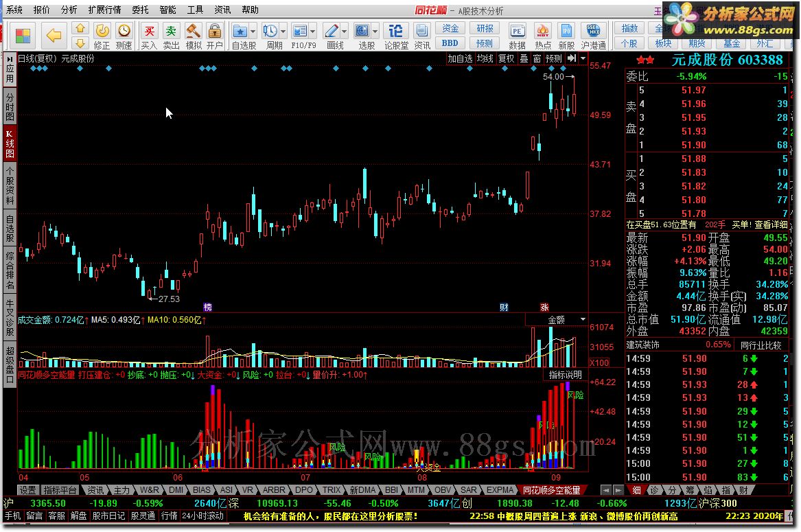Image resolution: width=801 pixels, height=532 pixels.
Task: Open the 智能 menu
Action: (x=167, y=10)
